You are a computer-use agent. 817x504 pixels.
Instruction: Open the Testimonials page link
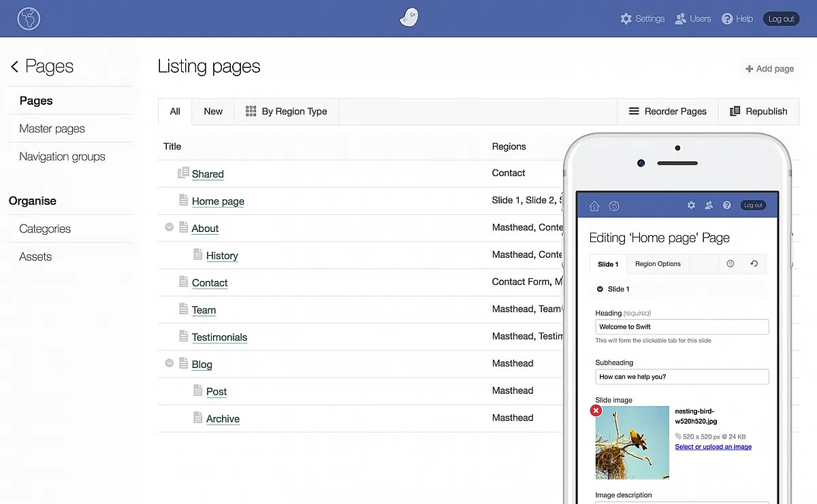coord(219,337)
